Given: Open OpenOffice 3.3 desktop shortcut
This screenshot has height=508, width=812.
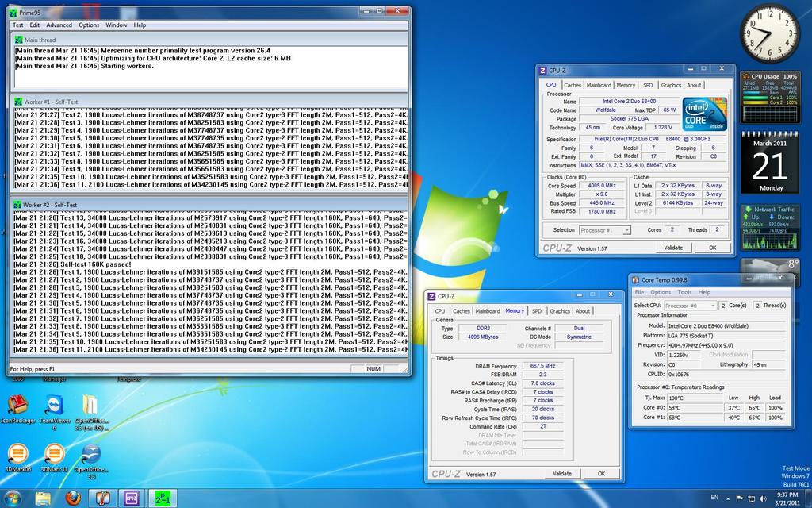Looking at the screenshot, I should point(91,460).
